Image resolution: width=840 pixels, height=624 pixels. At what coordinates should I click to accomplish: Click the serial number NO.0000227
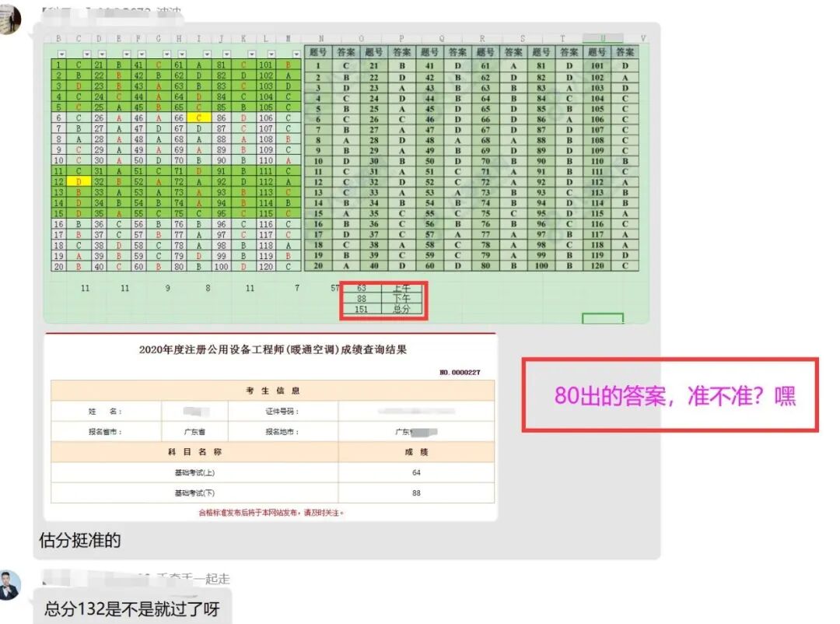pyautogui.click(x=460, y=372)
